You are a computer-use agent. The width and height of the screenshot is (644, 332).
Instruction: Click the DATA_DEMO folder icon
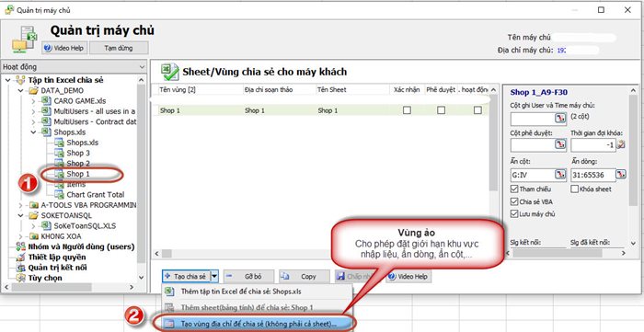(34, 91)
